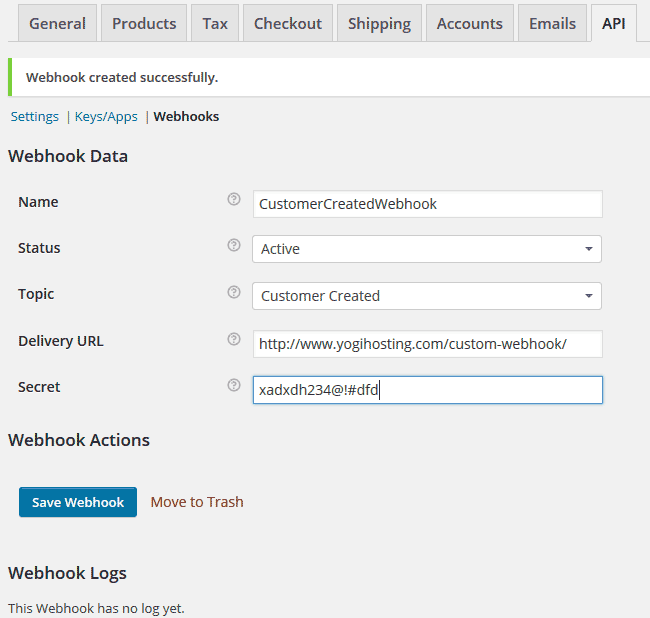
Task: Open the Status dropdown showing Active
Action: [427, 249]
